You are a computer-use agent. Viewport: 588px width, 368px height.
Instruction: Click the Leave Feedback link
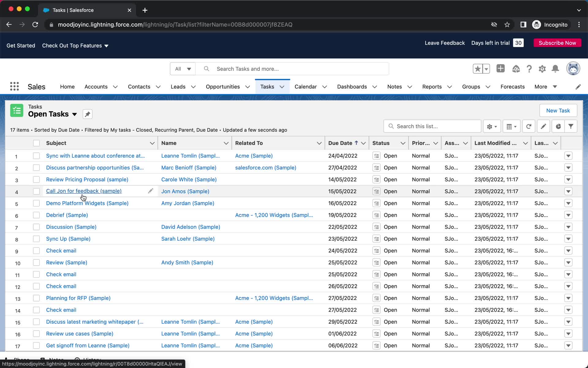[x=445, y=43]
